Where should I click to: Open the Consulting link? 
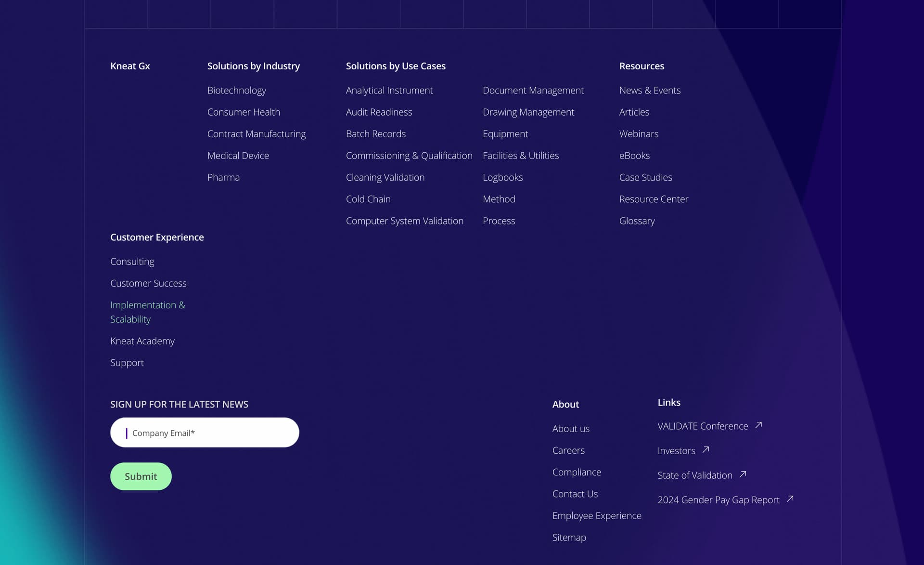click(x=132, y=262)
